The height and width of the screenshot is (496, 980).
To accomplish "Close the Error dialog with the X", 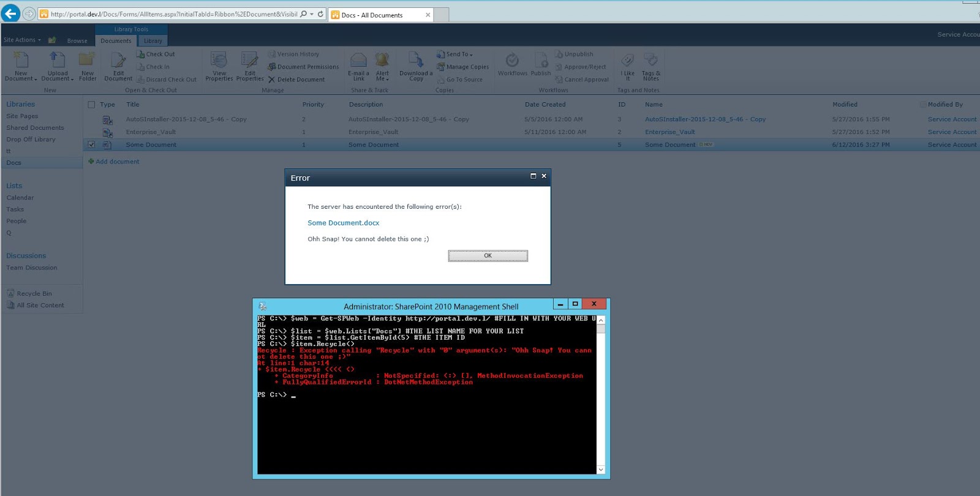I will click(544, 176).
